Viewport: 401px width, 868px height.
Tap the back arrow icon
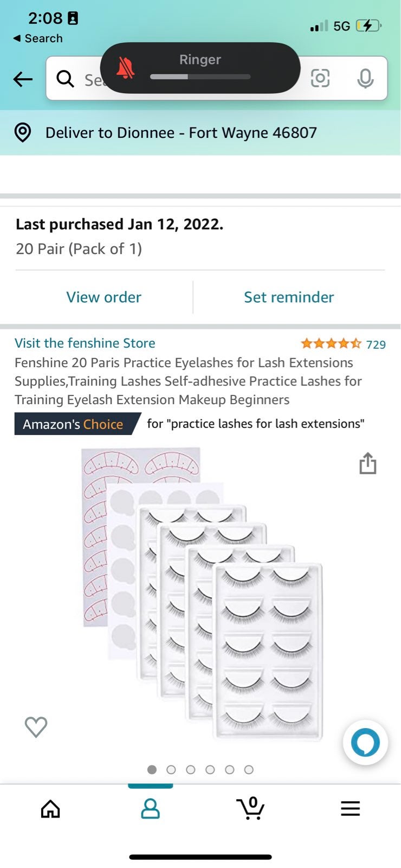click(23, 79)
